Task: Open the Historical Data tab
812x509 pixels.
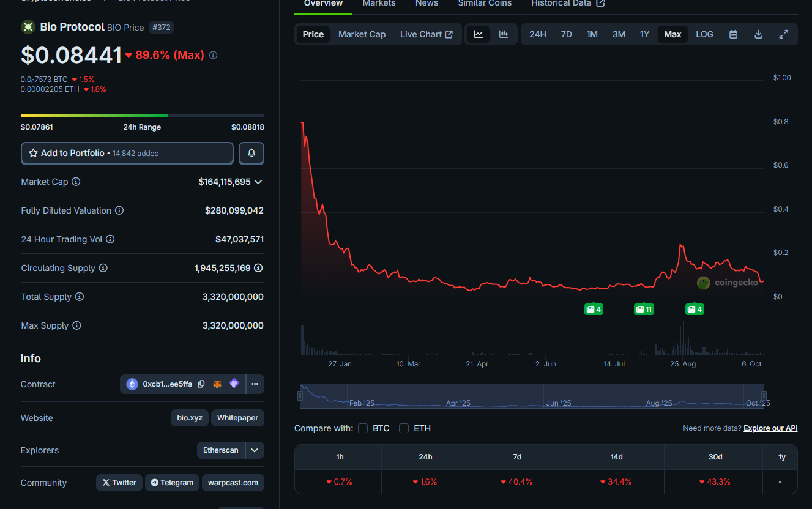Action: click(x=568, y=4)
